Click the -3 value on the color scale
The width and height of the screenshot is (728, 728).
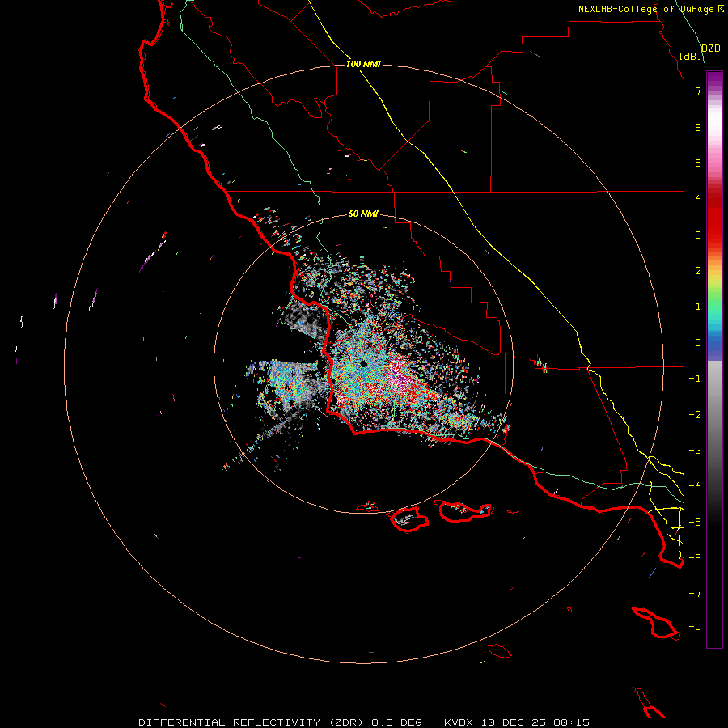click(695, 451)
